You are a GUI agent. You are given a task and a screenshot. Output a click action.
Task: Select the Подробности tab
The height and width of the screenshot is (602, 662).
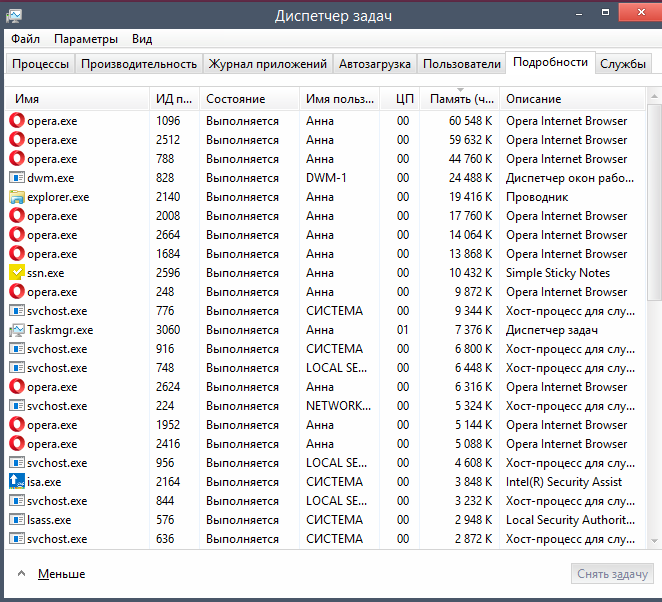[550, 62]
